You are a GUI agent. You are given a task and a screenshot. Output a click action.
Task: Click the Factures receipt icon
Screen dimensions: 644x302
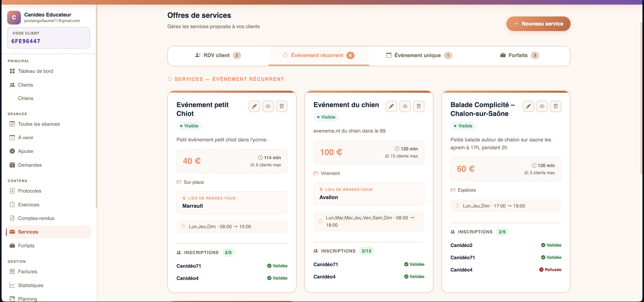(x=12, y=272)
